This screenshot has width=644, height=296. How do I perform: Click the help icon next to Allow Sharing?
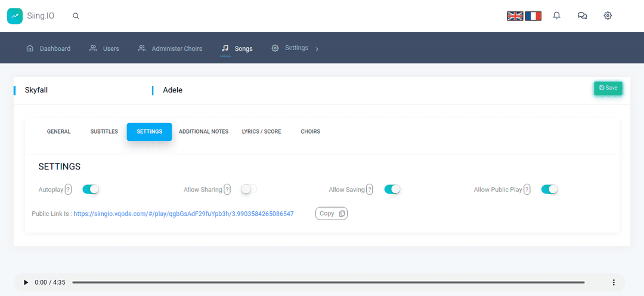point(227,190)
